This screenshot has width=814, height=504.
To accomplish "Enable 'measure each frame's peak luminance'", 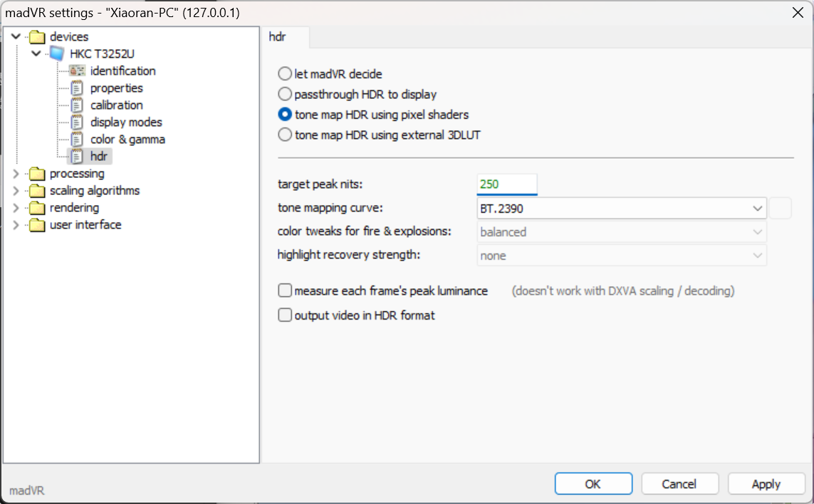I will (x=285, y=290).
